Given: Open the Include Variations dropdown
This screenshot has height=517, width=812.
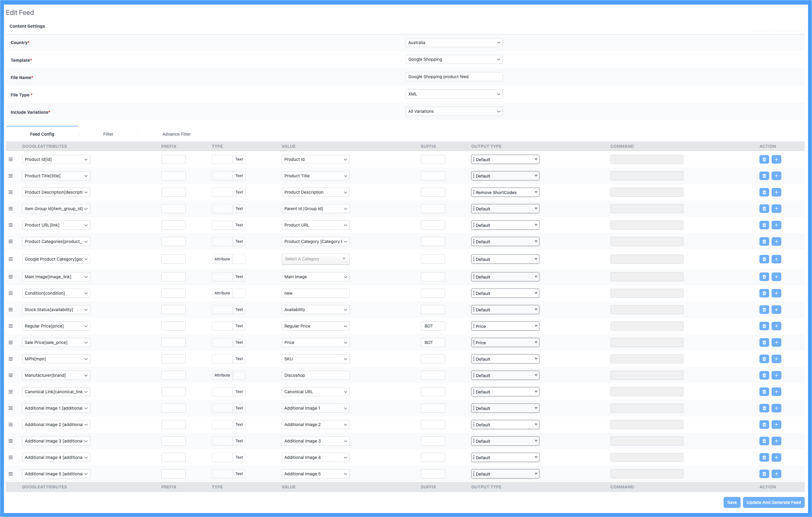Looking at the screenshot, I should click(x=454, y=111).
